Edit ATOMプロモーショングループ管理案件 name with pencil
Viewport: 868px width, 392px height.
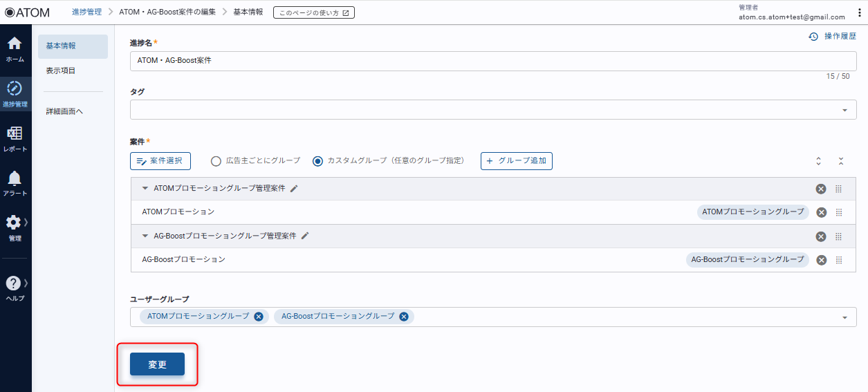tap(294, 188)
